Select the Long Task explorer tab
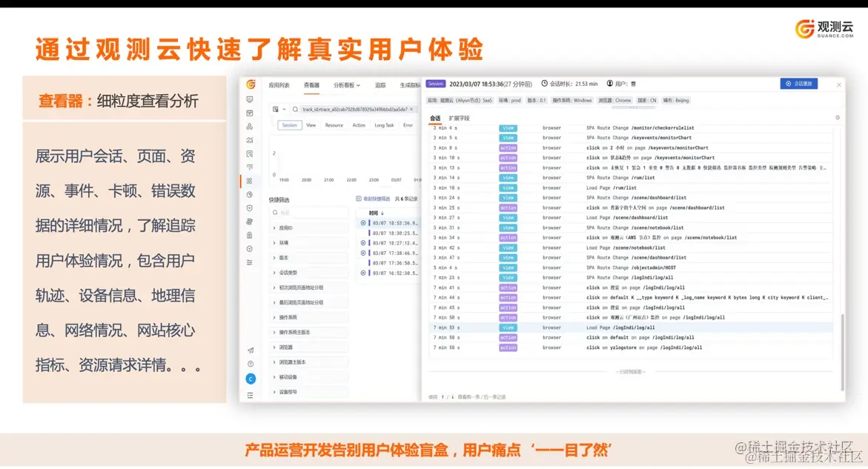Viewport: 868px width, 469px height. pyautogui.click(x=384, y=125)
